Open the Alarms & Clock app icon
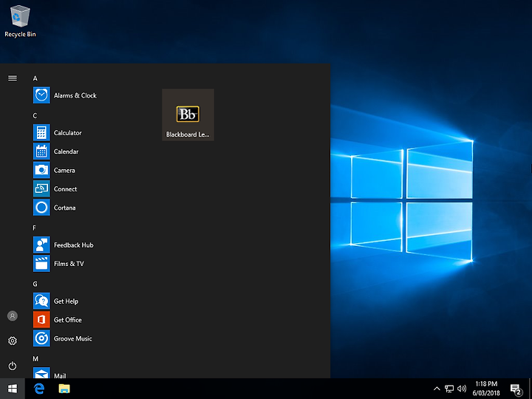 [41, 95]
